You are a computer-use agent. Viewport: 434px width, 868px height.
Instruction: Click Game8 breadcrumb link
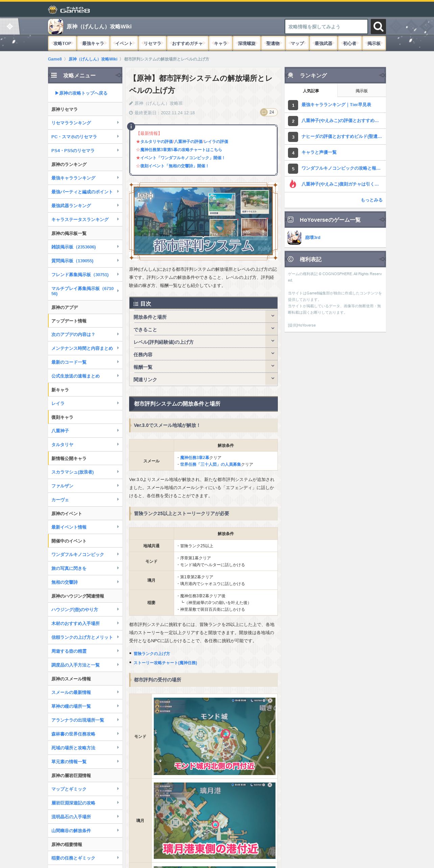pos(55,59)
